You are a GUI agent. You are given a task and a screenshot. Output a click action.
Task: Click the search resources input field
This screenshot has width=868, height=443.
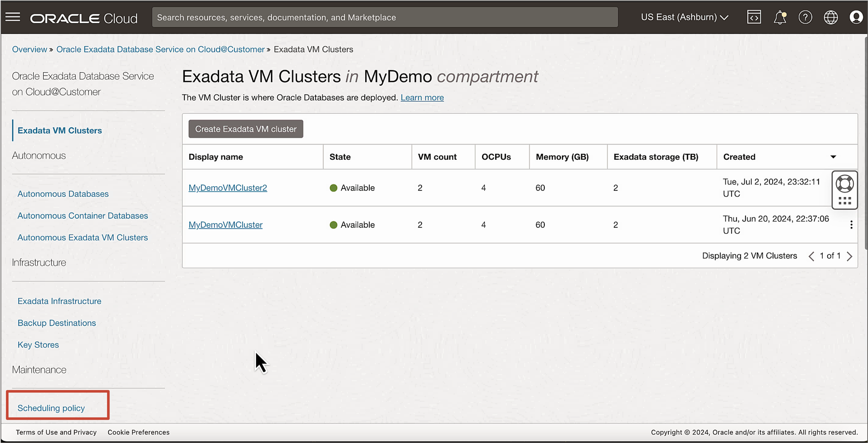click(385, 18)
